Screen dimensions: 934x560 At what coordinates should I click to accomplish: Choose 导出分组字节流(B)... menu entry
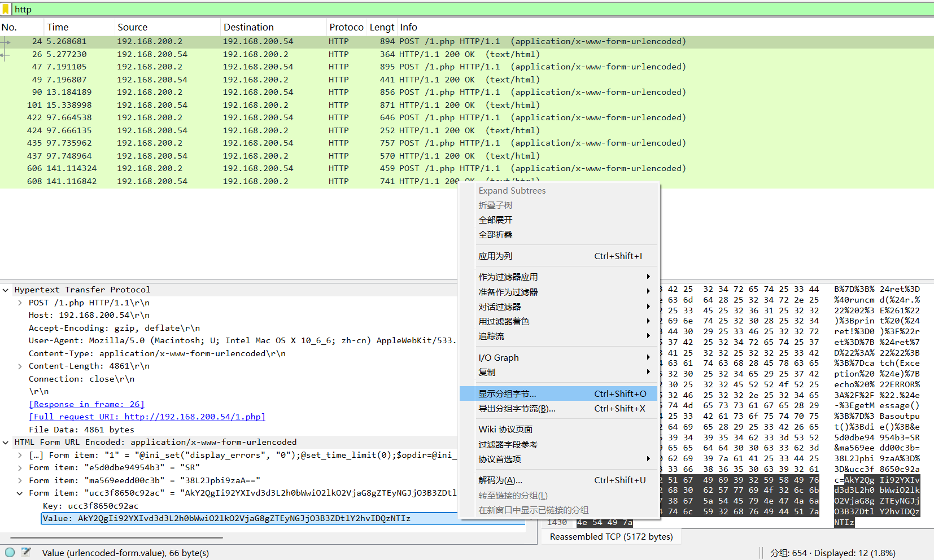click(559, 409)
